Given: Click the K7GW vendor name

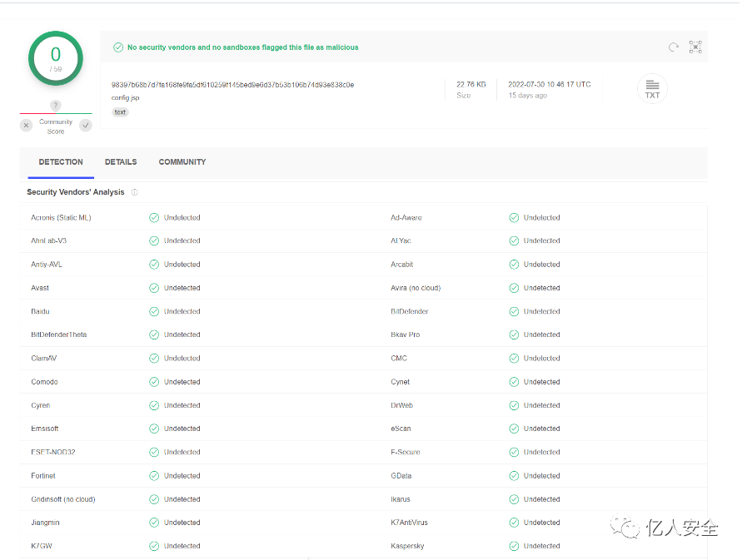Looking at the screenshot, I should (42, 546).
